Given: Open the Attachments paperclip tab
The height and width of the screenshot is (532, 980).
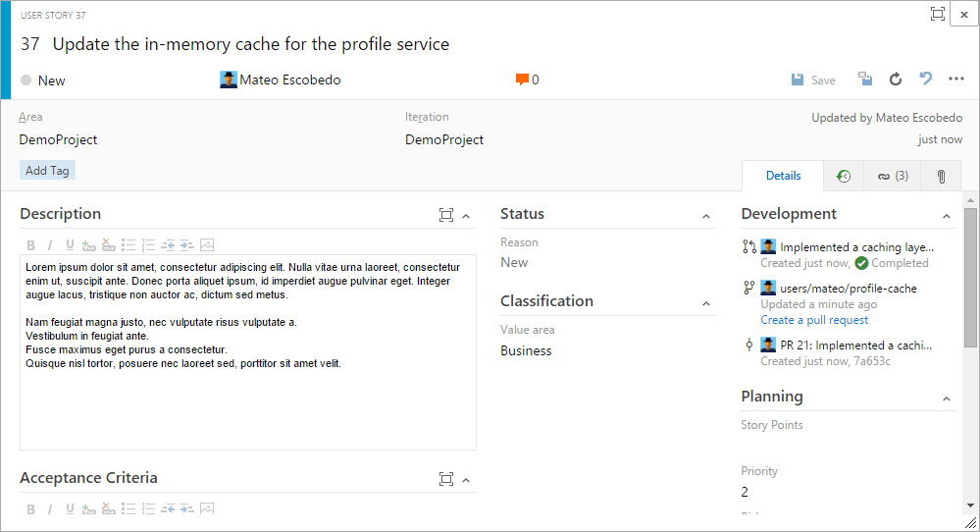Looking at the screenshot, I should 941,177.
